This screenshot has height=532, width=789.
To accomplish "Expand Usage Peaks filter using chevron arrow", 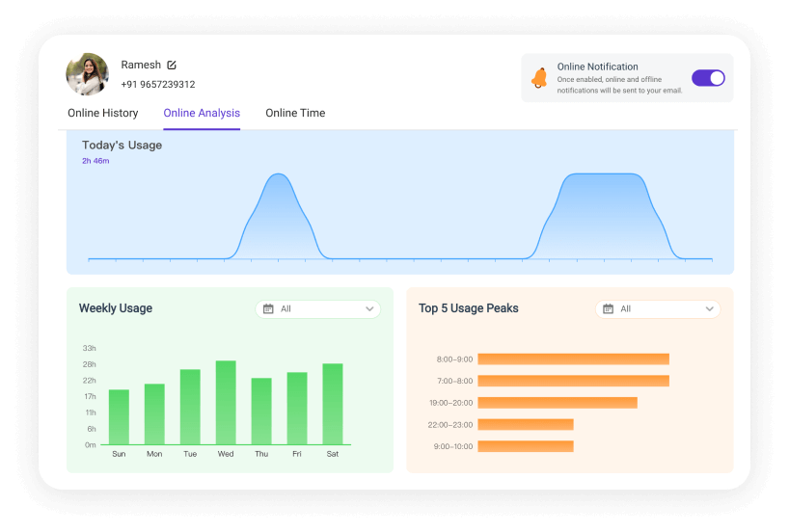I will pyautogui.click(x=710, y=309).
